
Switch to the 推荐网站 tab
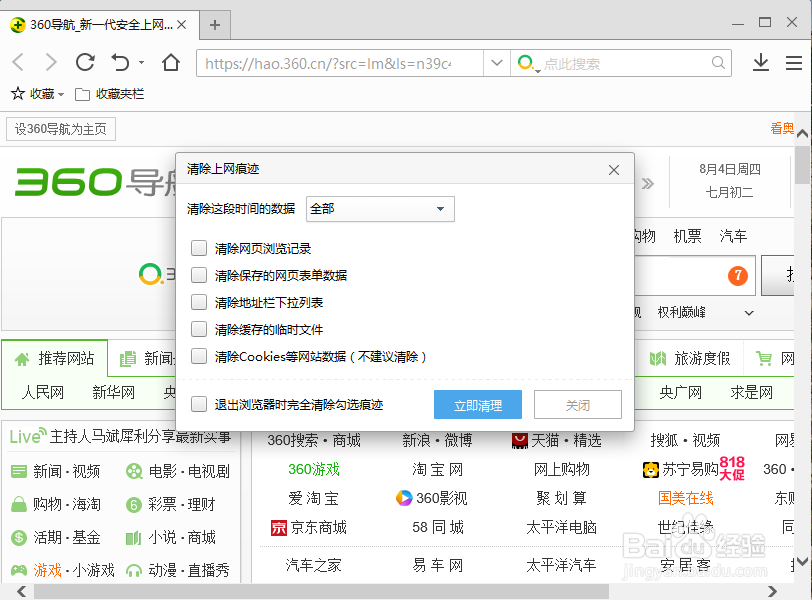coord(55,358)
